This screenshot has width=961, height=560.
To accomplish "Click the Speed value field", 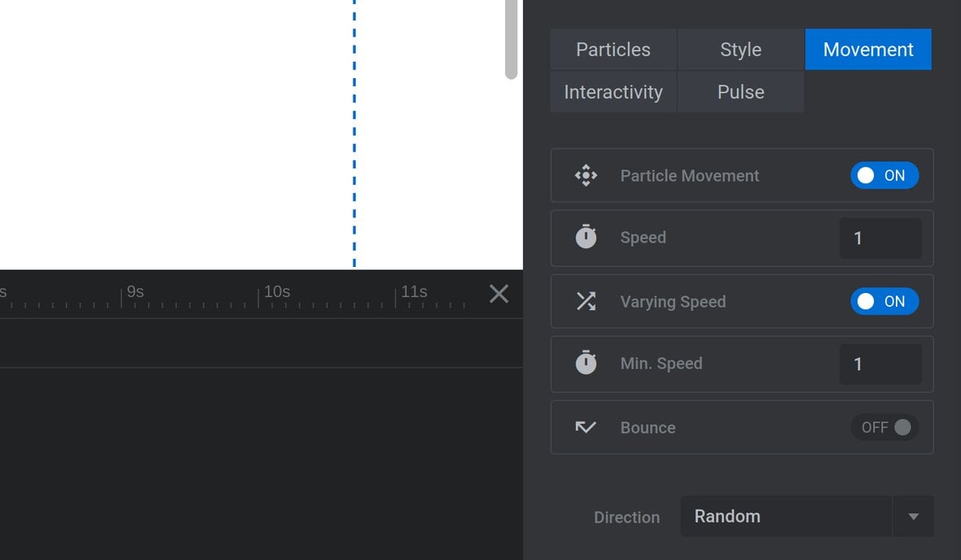I will 880,238.
